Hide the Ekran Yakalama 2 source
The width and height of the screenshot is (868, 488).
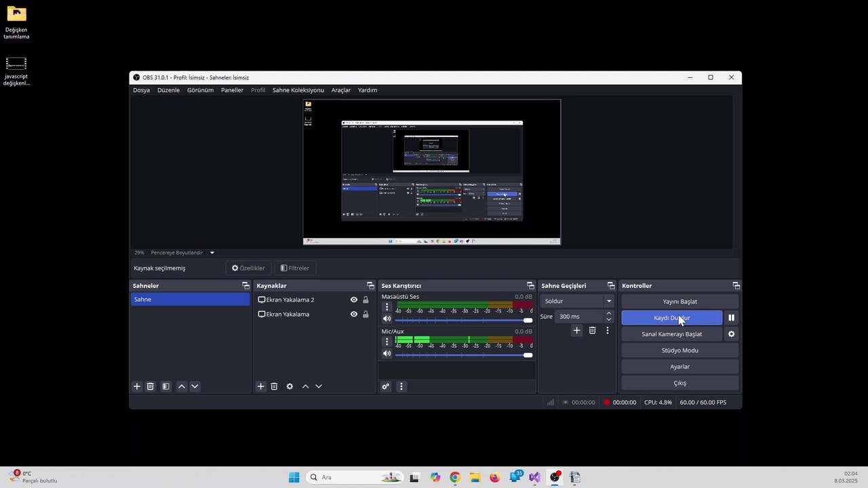click(x=353, y=300)
